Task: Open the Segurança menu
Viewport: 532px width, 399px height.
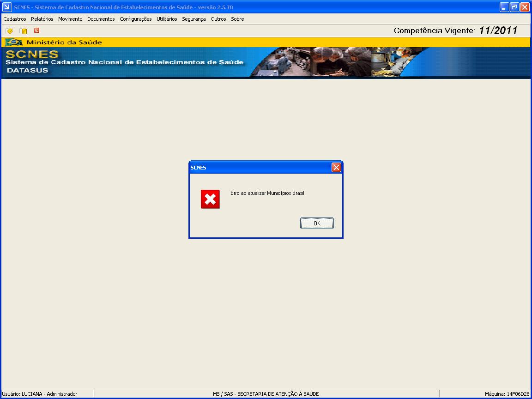Action: 193,19
